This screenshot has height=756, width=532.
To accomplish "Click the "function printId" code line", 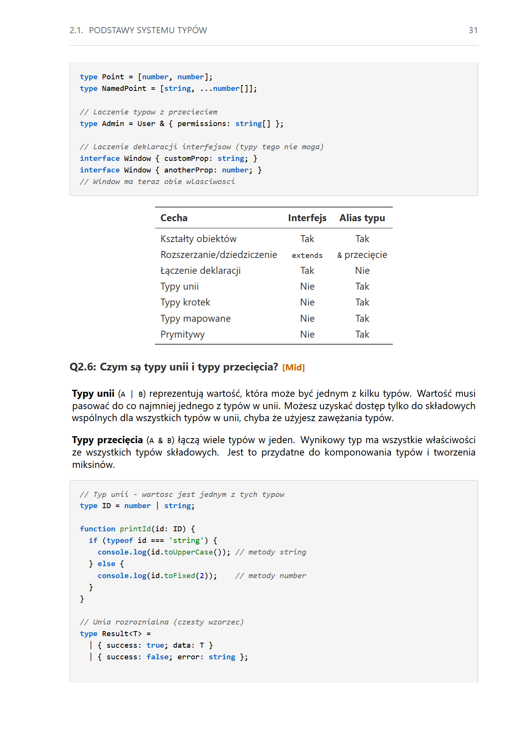I will click(137, 529).
